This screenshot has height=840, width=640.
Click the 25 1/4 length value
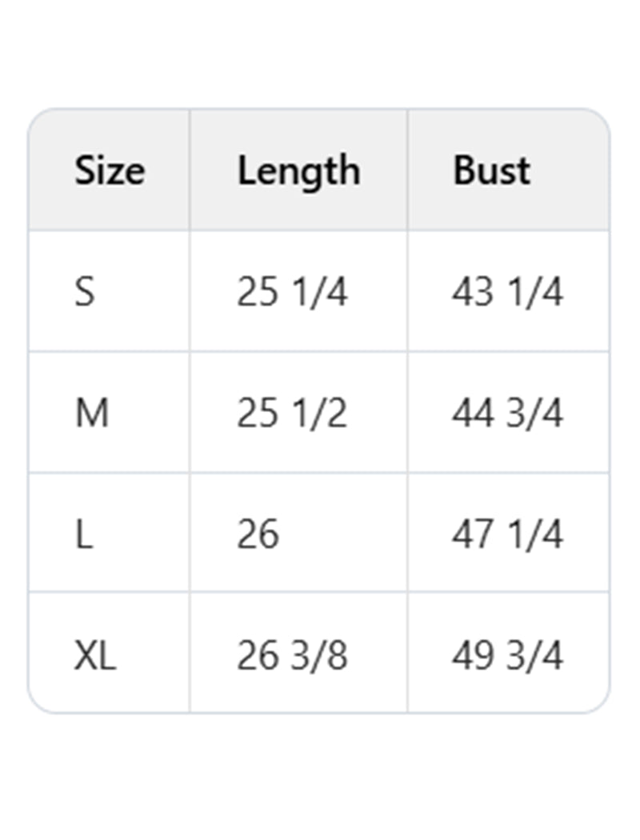(292, 292)
